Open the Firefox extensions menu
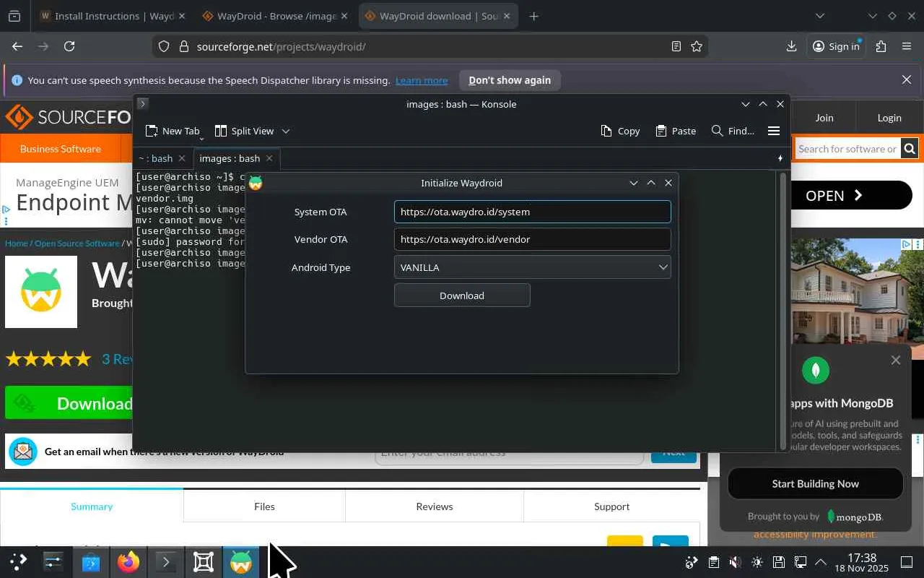 (881, 46)
